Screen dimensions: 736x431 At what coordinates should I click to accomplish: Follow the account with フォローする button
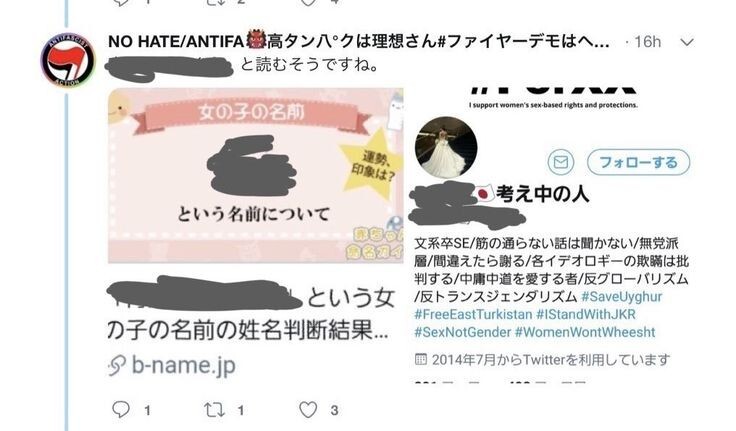pyautogui.click(x=638, y=162)
